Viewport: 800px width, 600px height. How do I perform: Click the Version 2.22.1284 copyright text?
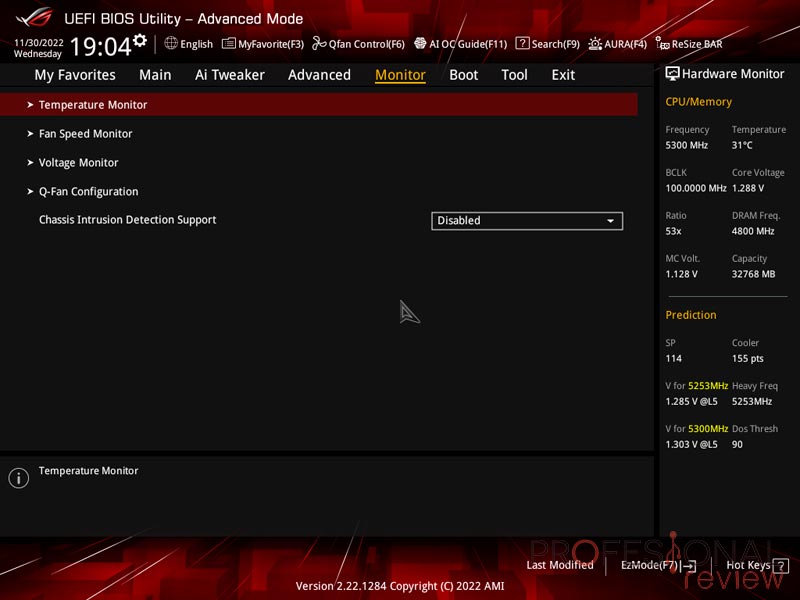[400, 586]
